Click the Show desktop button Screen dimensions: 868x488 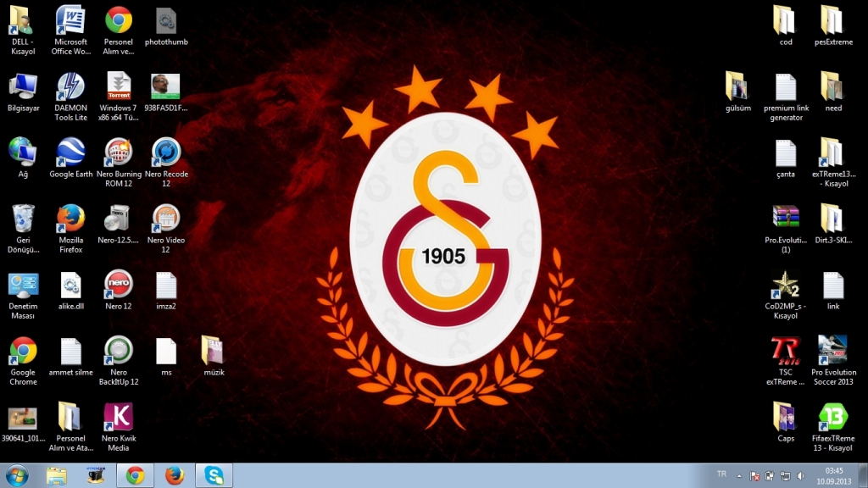coord(864,476)
